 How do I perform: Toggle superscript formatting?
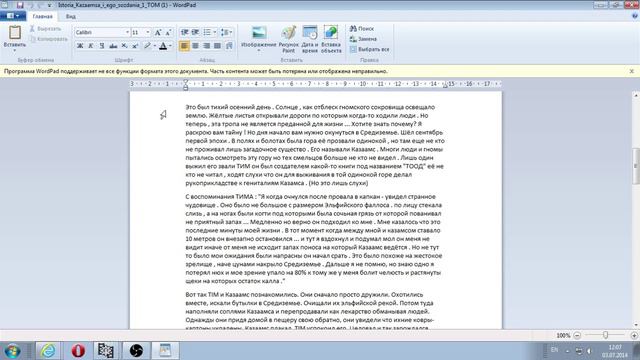point(135,46)
